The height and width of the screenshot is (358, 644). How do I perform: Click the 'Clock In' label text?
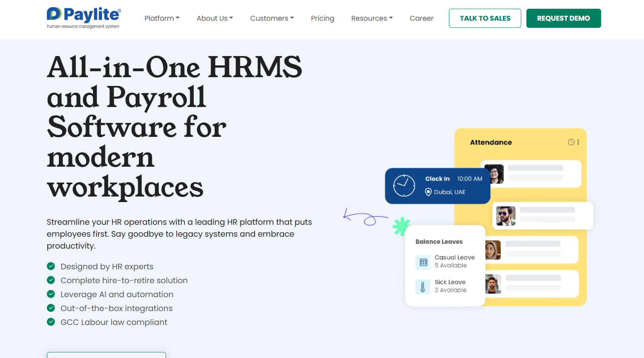437,179
